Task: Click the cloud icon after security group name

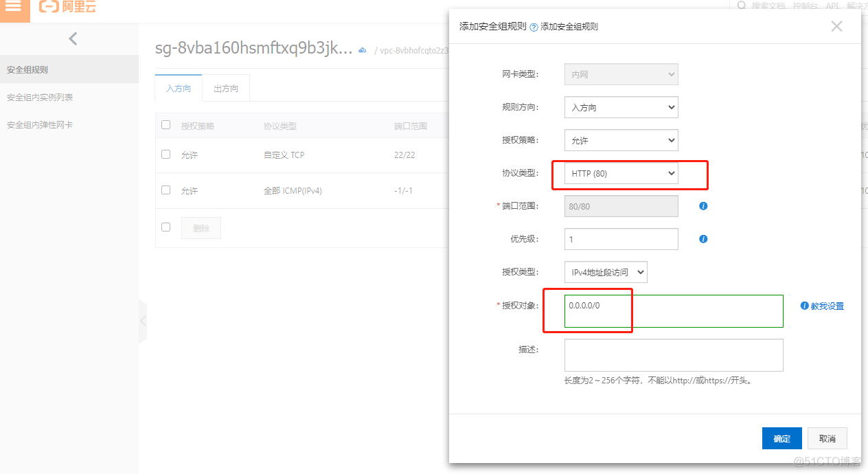Action: 363,50
